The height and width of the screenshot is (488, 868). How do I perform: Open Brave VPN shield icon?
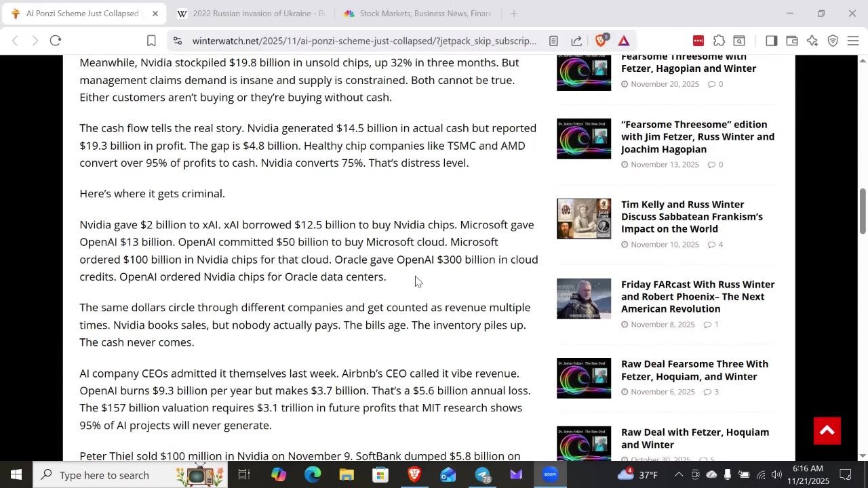833,41
